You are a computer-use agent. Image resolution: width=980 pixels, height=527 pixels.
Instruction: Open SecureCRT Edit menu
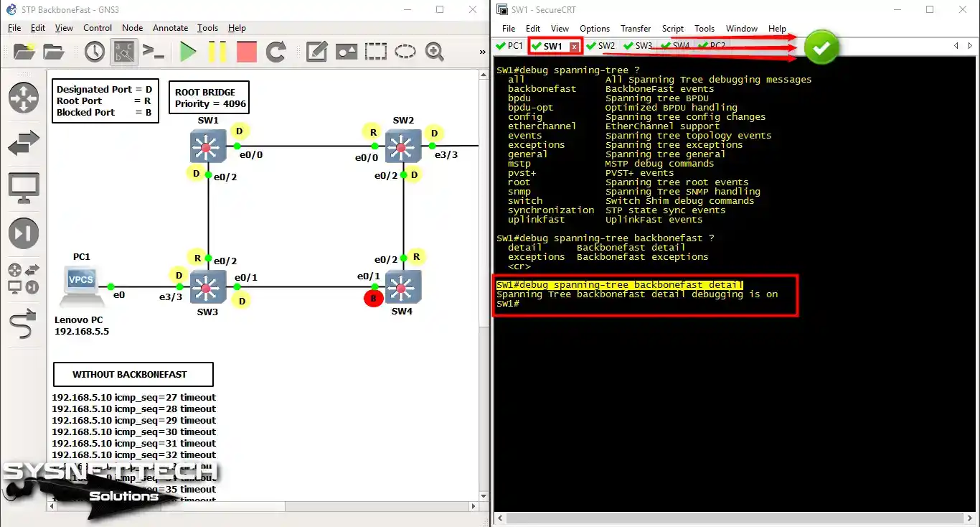pos(533,29)
